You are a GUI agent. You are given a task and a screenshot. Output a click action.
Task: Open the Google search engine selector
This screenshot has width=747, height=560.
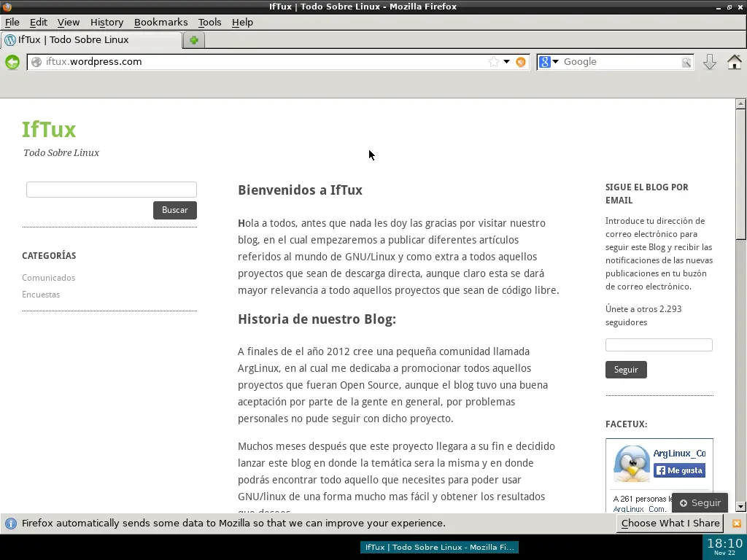point(549,62)
